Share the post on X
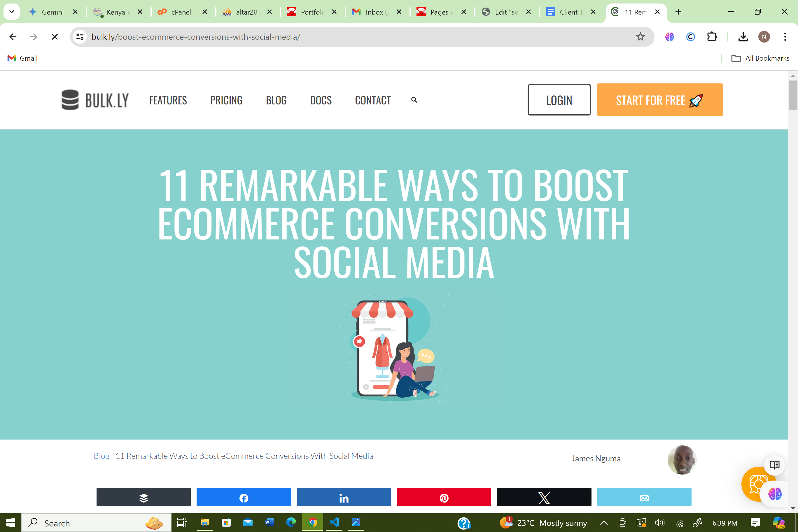This screenshot has height=532, width=798. tap(544, 497)
